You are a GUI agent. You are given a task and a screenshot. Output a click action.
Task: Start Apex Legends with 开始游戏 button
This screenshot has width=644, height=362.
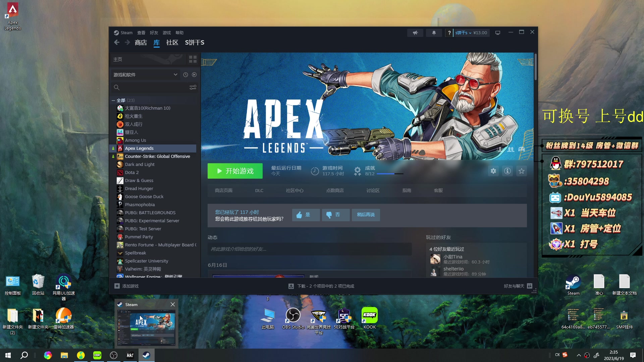(x=235, y=171)
